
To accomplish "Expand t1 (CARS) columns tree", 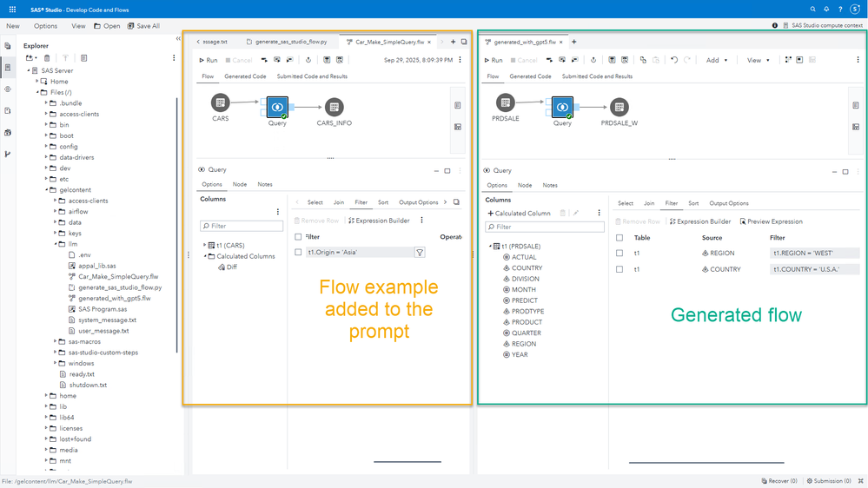I will (x=204, y=245).
